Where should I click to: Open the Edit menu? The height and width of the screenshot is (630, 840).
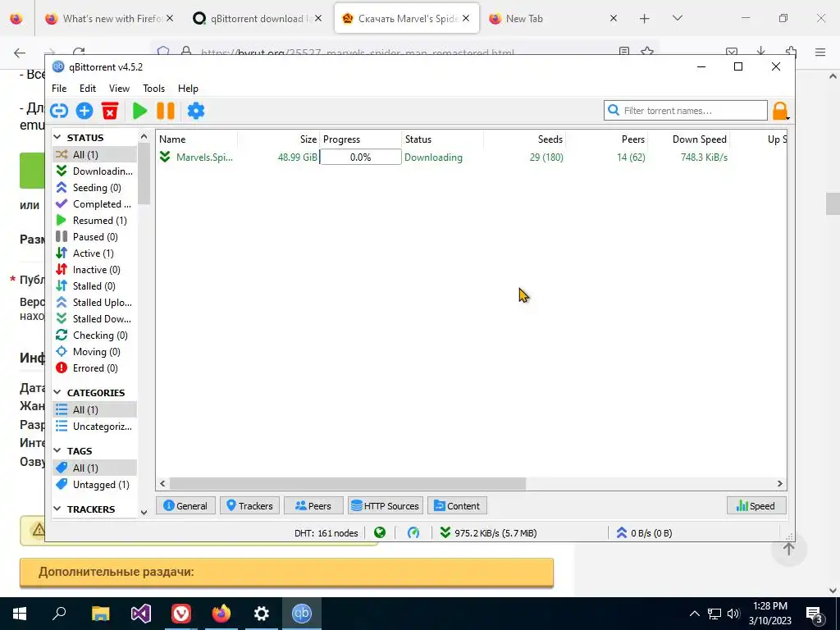point(88,89)
